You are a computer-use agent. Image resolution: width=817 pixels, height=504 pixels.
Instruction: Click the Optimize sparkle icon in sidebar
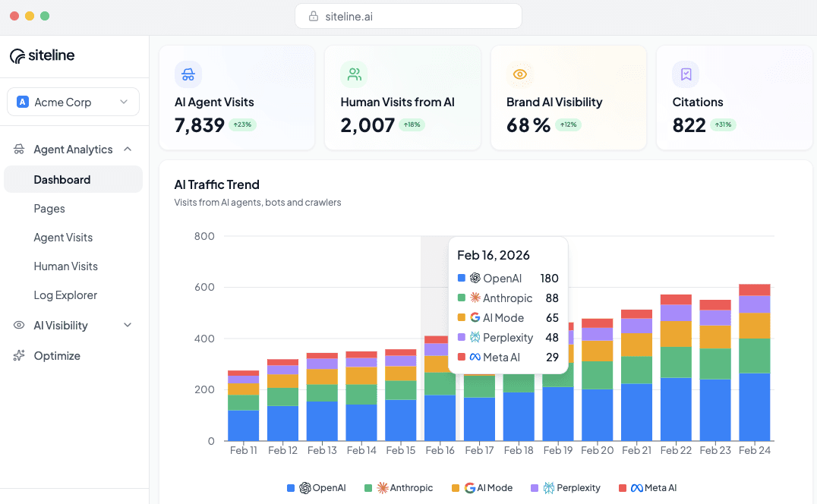tap(19, 356)
